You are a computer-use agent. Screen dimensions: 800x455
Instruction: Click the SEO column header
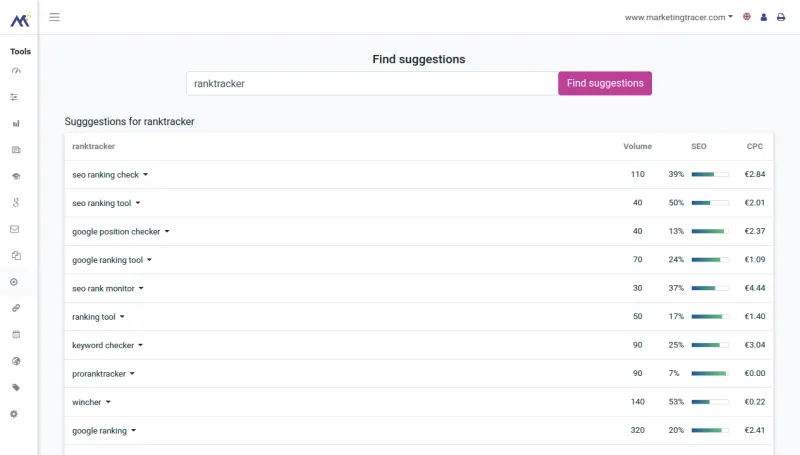(698, 146)
